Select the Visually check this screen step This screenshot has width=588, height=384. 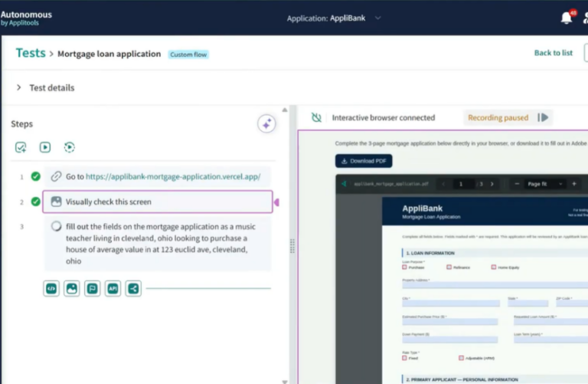click(x=158, y=202)
